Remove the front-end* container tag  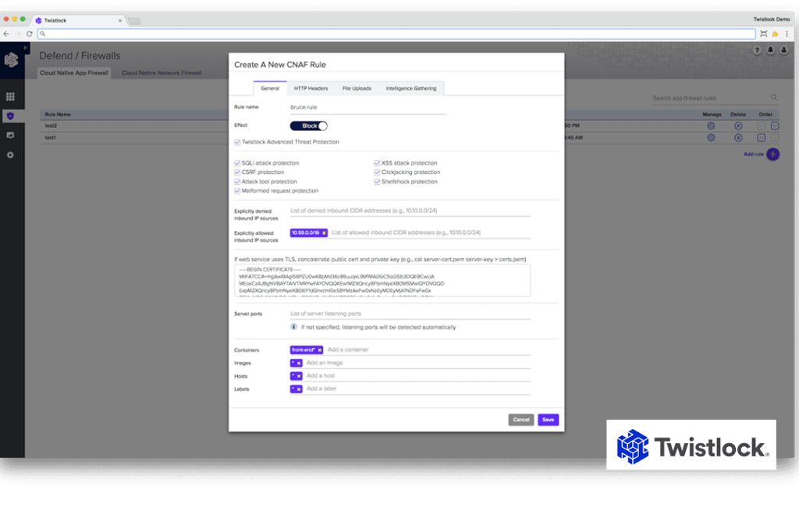[x=320, y=350]
